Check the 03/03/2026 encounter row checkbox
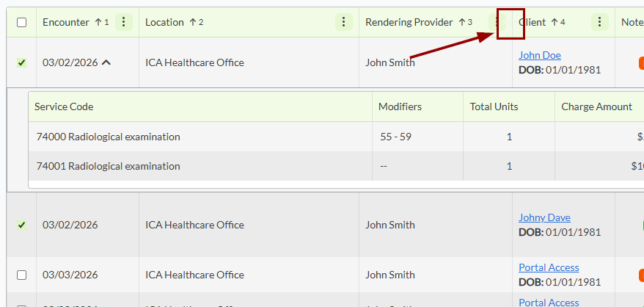 [21, 275]
